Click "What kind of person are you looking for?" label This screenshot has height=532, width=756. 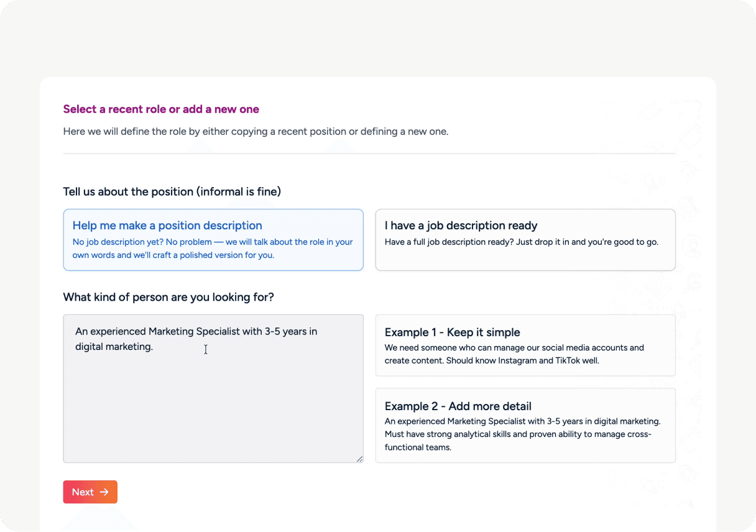[168, 297]
